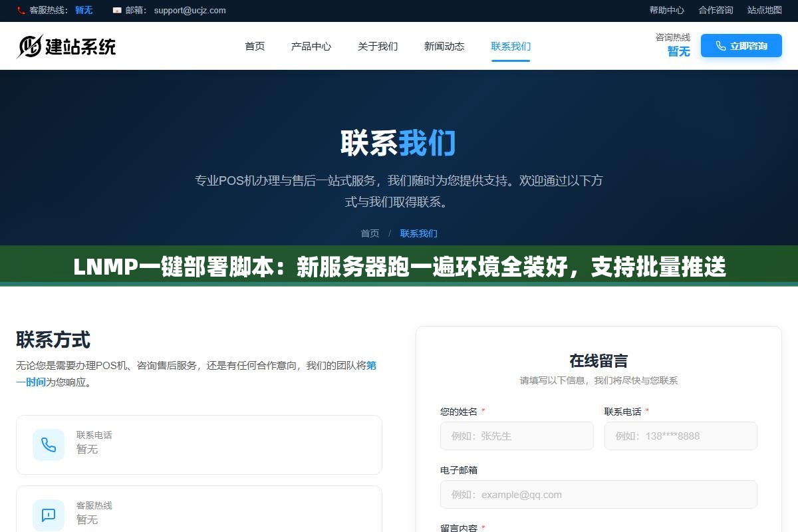The height and width of the screenshot is (532, 798).
Task: Open the 帮助中心 link
Action: pos(667,10)
